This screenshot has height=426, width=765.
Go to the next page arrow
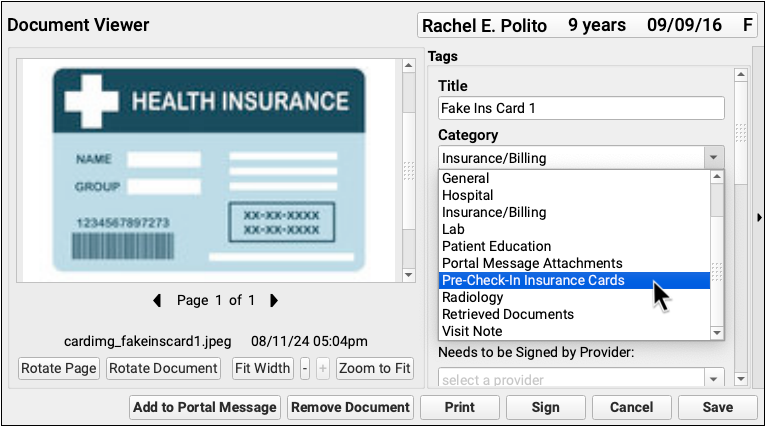[x=274, y=300]
